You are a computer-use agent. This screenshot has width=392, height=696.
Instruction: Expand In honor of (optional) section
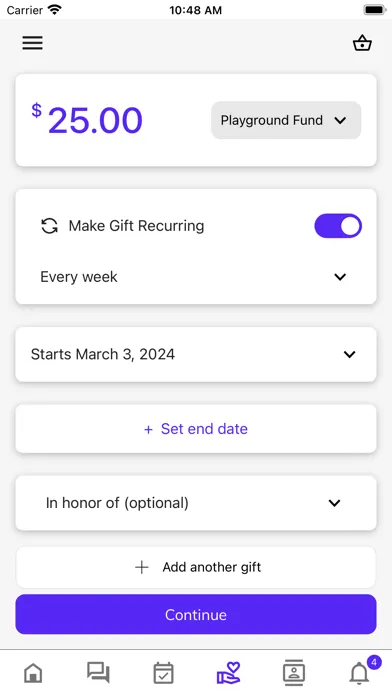tap(196, 503)
